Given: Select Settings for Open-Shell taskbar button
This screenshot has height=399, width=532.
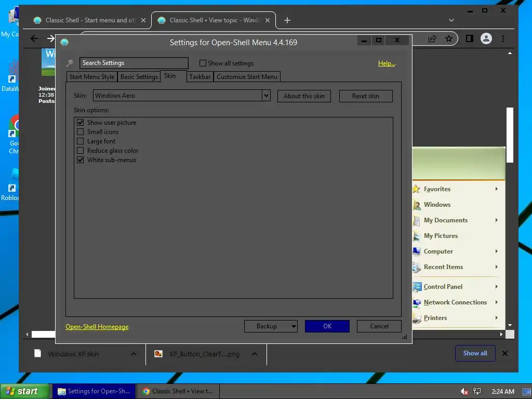Looking at the screenshot, I should 94,391.
